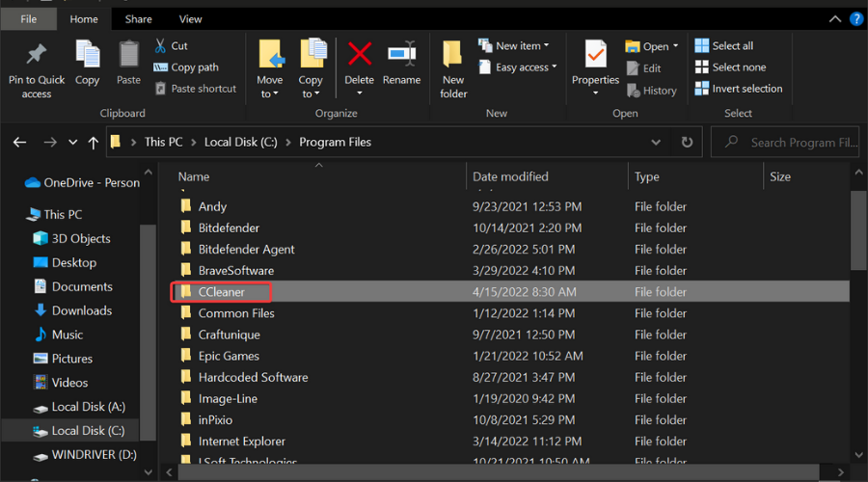Open the File tab

click(x=29, y=19)
